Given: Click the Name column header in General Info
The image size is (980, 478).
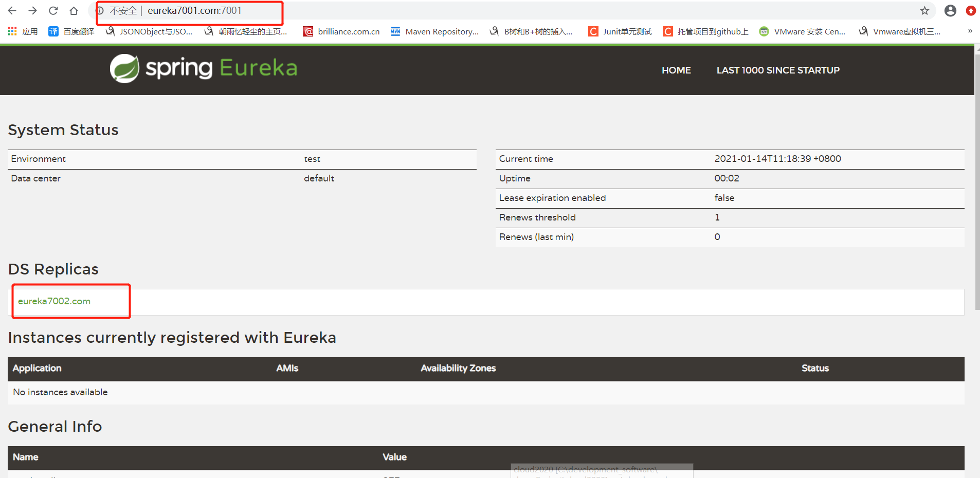Looking at the screenshot, I should [26, 457].
